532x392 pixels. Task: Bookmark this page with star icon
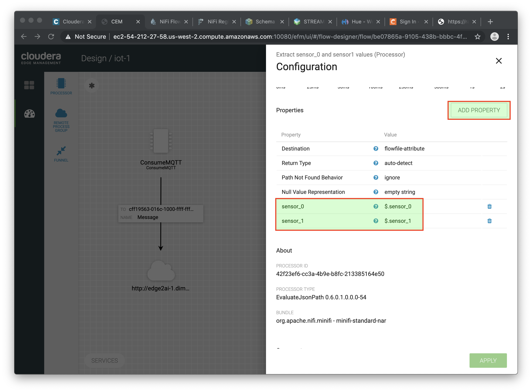477,37
